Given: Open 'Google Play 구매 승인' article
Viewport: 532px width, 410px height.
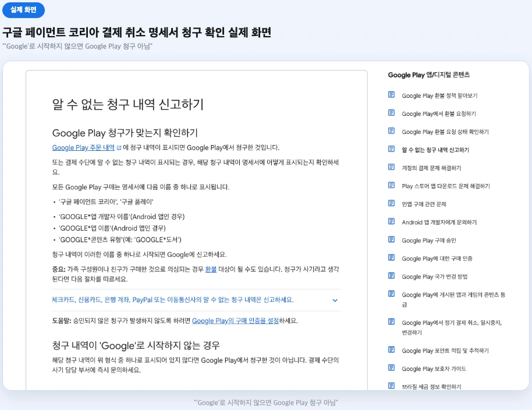Looking at the screenshot, I should click(429, 241).
